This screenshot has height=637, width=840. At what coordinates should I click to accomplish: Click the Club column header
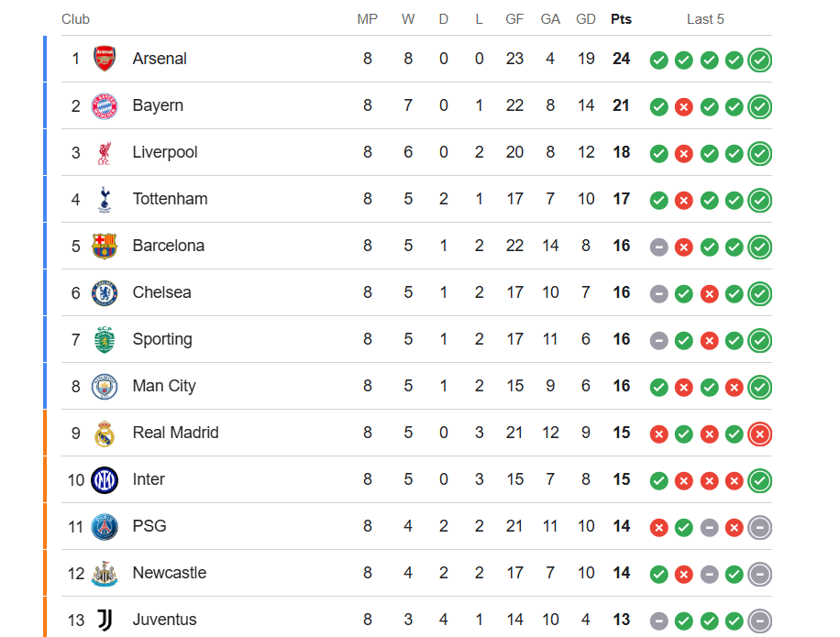click(75, 19)
